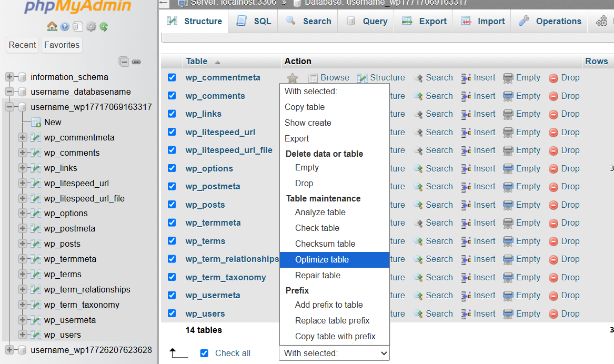Open the Favorites tables button

62,45
